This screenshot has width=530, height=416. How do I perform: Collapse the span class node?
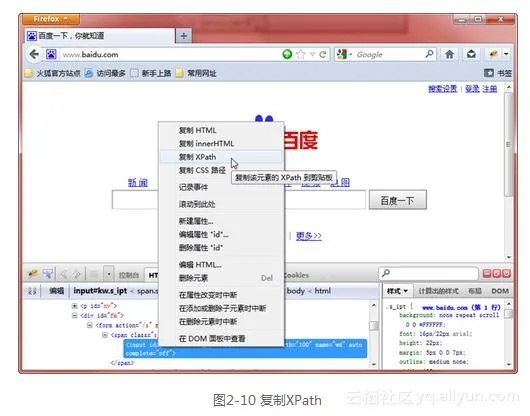pos(105,335)
